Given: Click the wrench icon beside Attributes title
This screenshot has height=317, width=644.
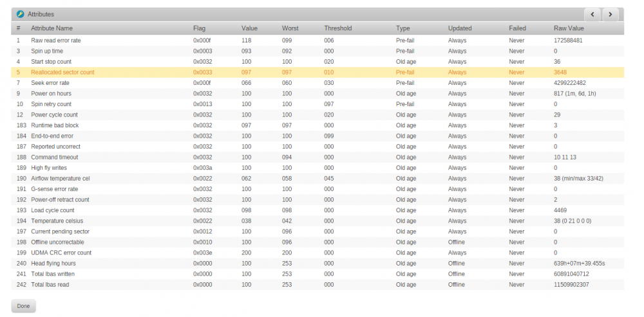Looking at the screenshot, I should [20, 14].
